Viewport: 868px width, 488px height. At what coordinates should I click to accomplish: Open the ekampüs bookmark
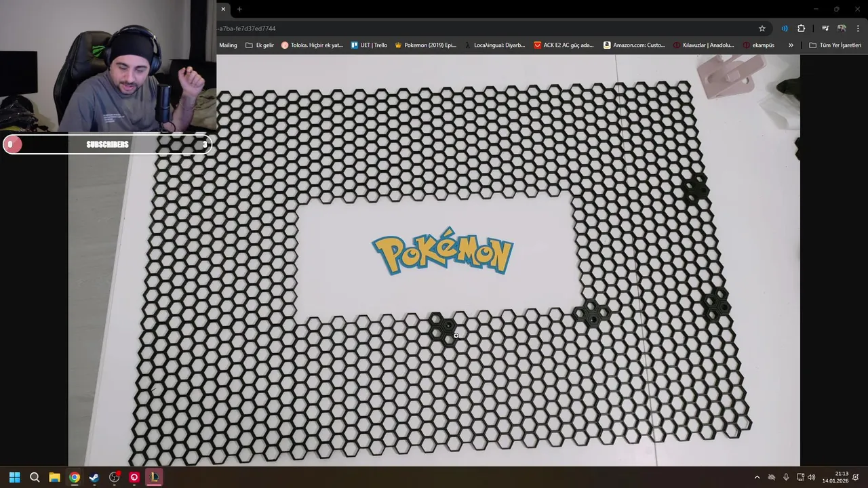click(758, 45)
